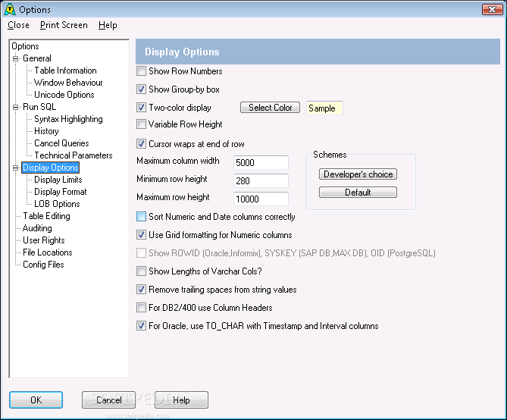Click the Maximum row height field
507x420 pixels.
point(261,199)
